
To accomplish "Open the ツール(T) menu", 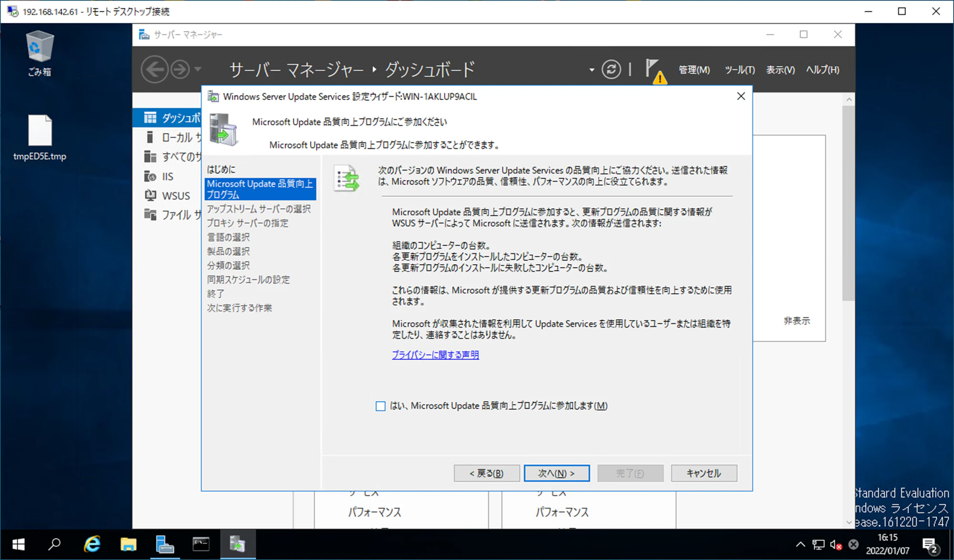I will pyautogui.click(x=739, y=70).
